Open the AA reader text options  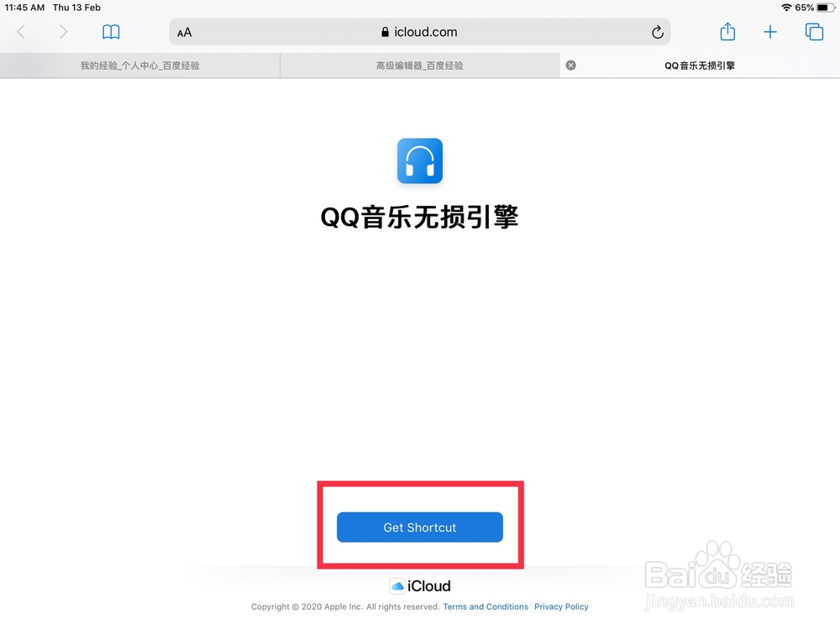pos(184,33)
